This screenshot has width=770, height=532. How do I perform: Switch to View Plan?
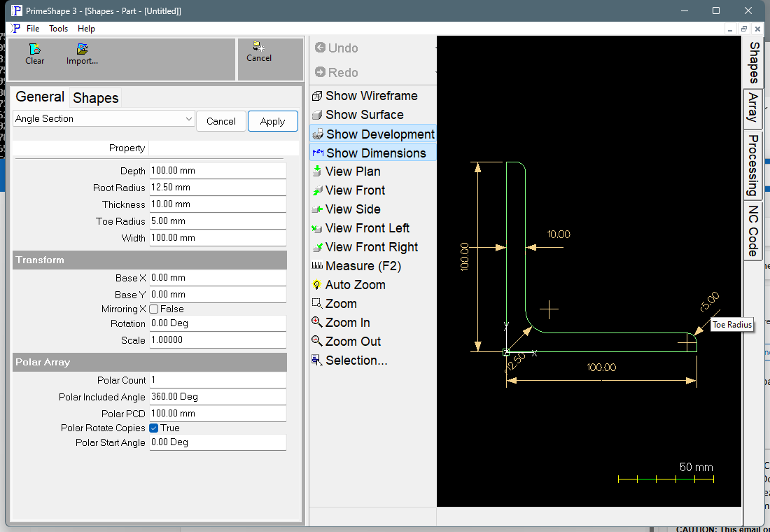tap(346, 171)
